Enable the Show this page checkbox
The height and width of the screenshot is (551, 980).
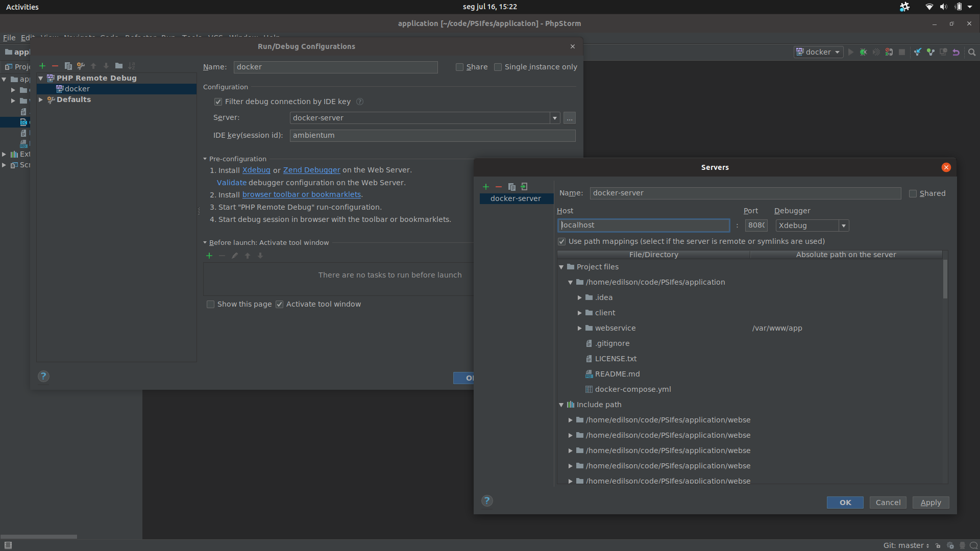tap(210, 305)
